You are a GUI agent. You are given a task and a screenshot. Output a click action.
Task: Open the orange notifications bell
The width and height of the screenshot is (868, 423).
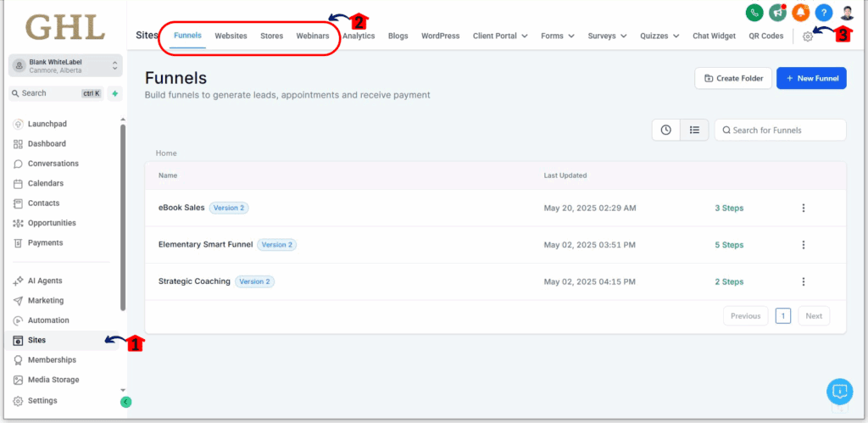pos(800,12)
